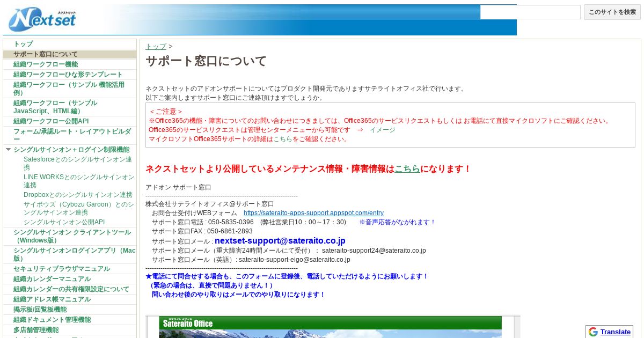The image size is (644, 338).
Task: Click こちら link for maintenance information
Action: point(407,169)
